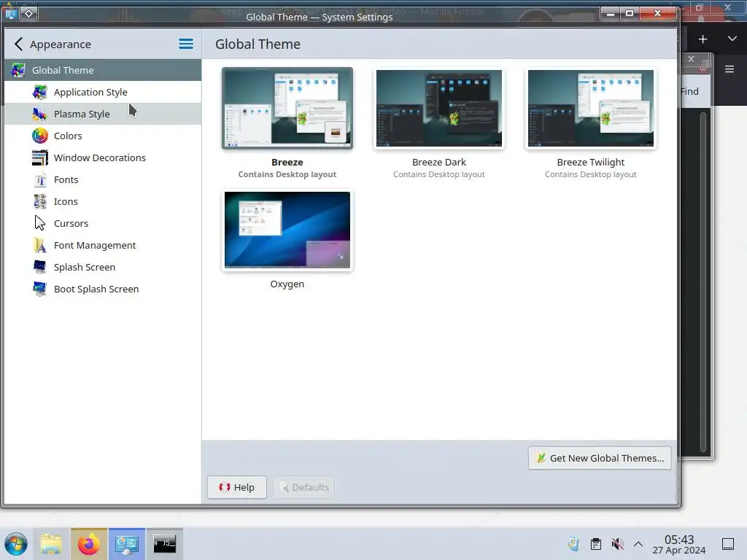Viewport: 747px width, 560px height.
Task: Select the Breeze Dark theme thumbnail
Action: (438, 108)
